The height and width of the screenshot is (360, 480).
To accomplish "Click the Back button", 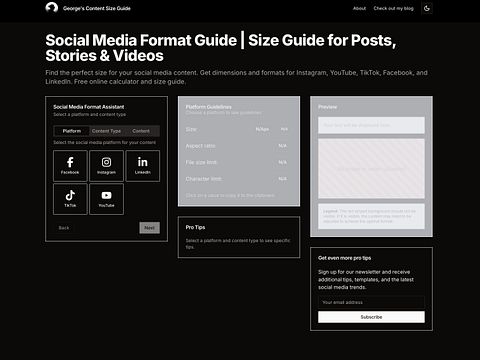I will coord(64,228).
